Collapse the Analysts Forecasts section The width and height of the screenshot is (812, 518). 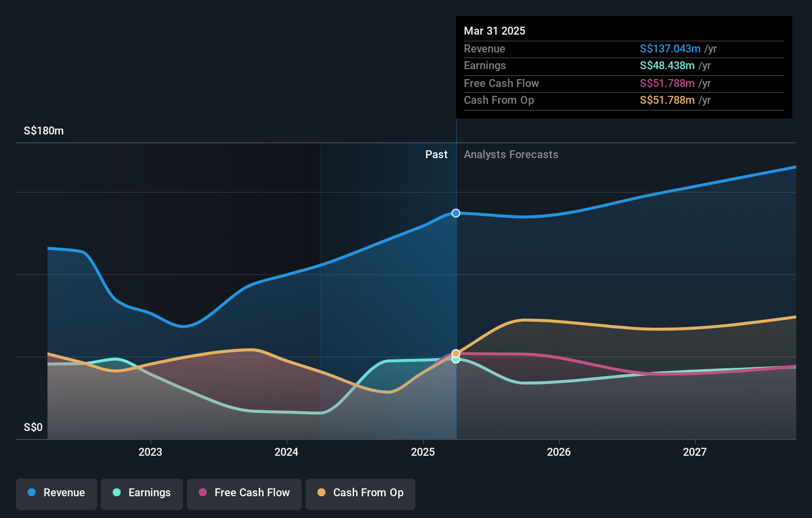tap(511, 154)
